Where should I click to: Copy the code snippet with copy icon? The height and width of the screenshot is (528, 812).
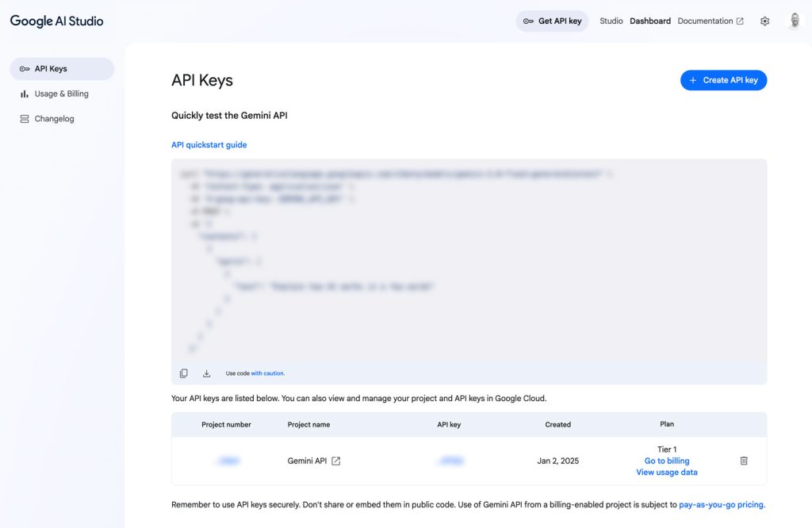point(184,373)
